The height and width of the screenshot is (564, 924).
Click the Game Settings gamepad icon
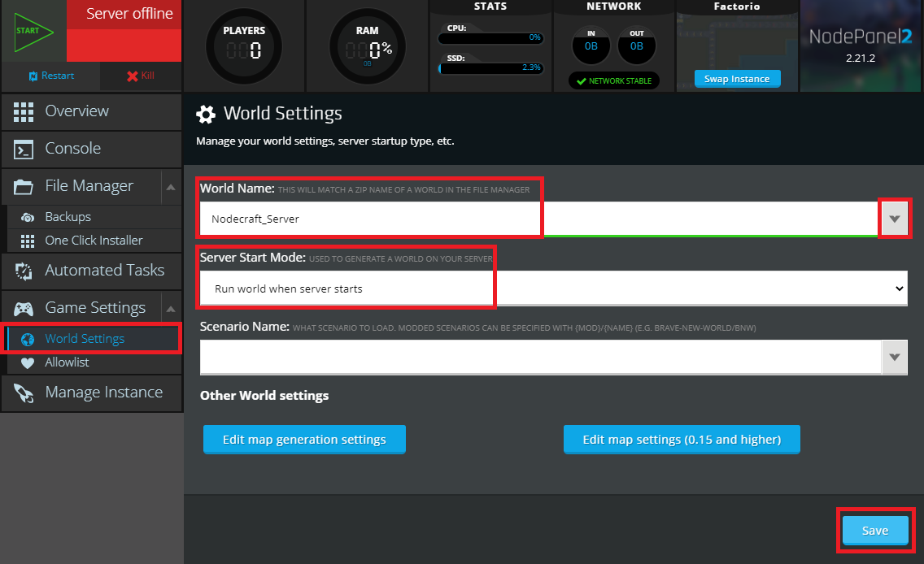click(24, 309)
